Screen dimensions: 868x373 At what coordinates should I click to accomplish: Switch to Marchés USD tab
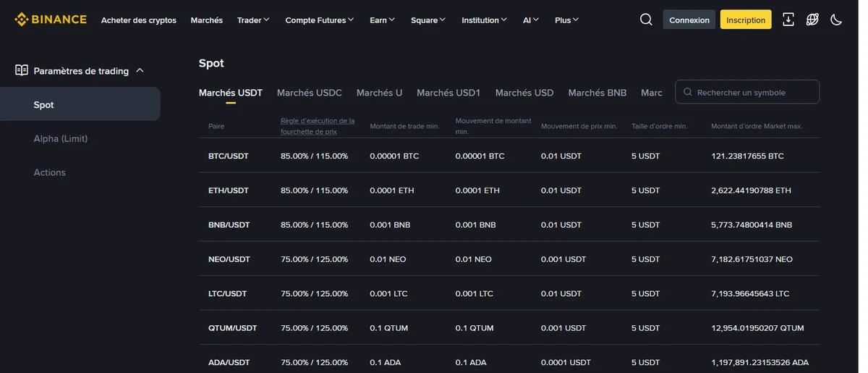524,93
